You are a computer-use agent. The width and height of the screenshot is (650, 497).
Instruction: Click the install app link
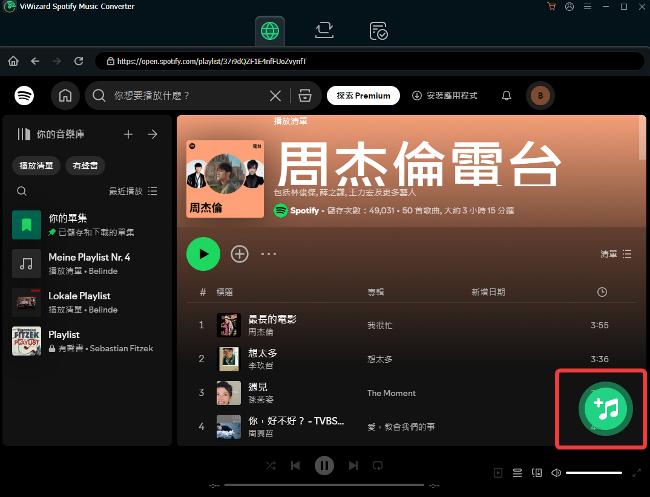point(444,96)
